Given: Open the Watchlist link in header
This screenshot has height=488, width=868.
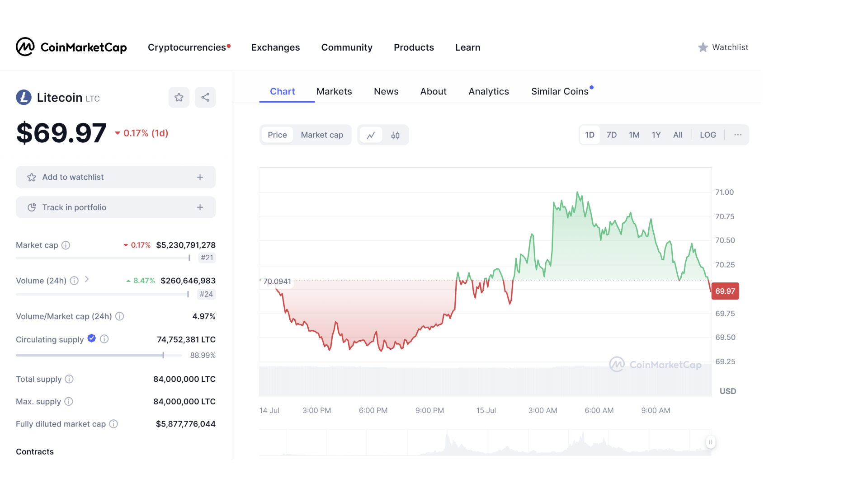Looking at the screenshot, I should [x=723, y=47].
